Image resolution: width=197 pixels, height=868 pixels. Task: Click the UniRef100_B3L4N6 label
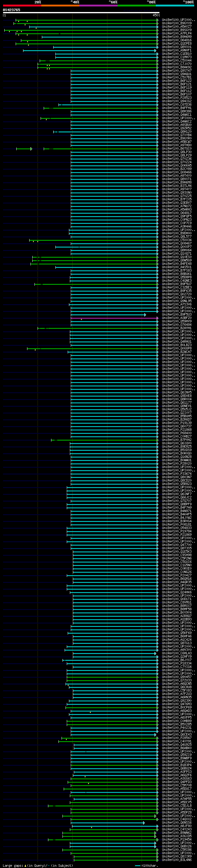(177, 860)
